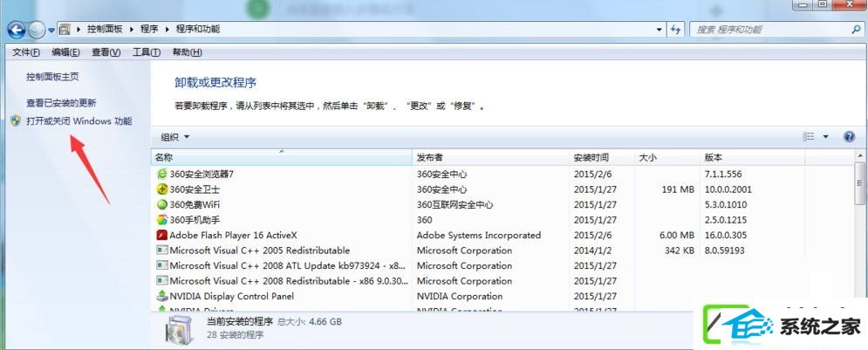Click the Visual C++ 2005 Redistributable icon
The image size is (868, 350).
pos(161,250)
